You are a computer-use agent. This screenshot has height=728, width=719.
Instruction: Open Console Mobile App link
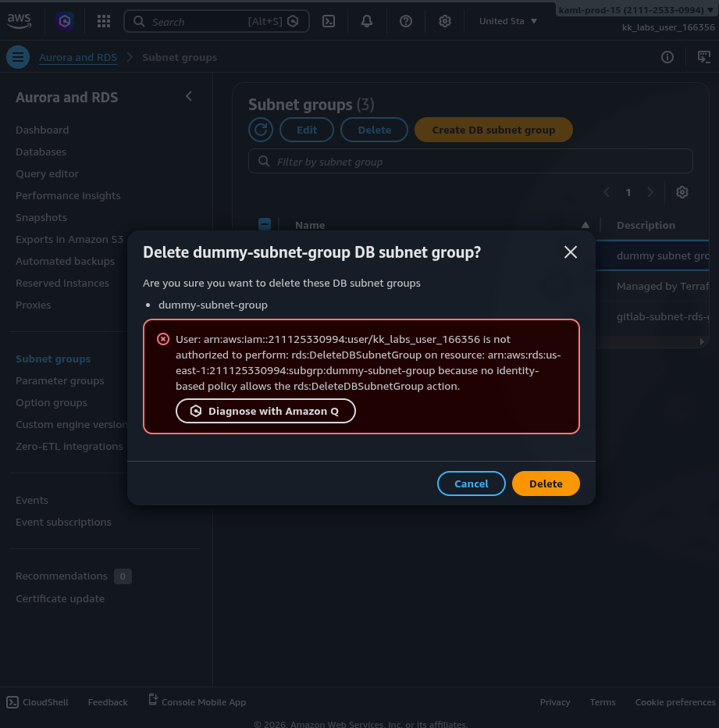coord(198,701)
